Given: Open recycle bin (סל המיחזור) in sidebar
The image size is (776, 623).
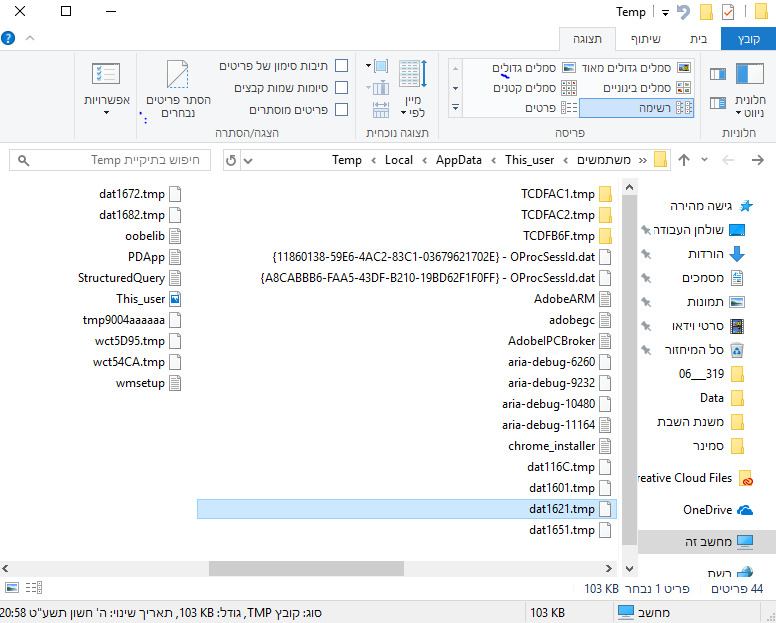Looking at the screenshot, I should (x=704, y=350).
